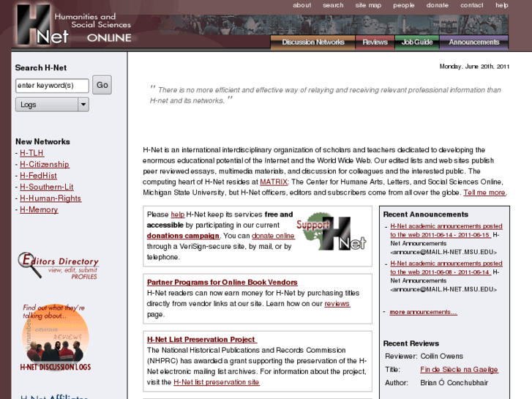Open the donate menu item
The image size is (532, 399).
pyautogui.click(x=438, y=5)
